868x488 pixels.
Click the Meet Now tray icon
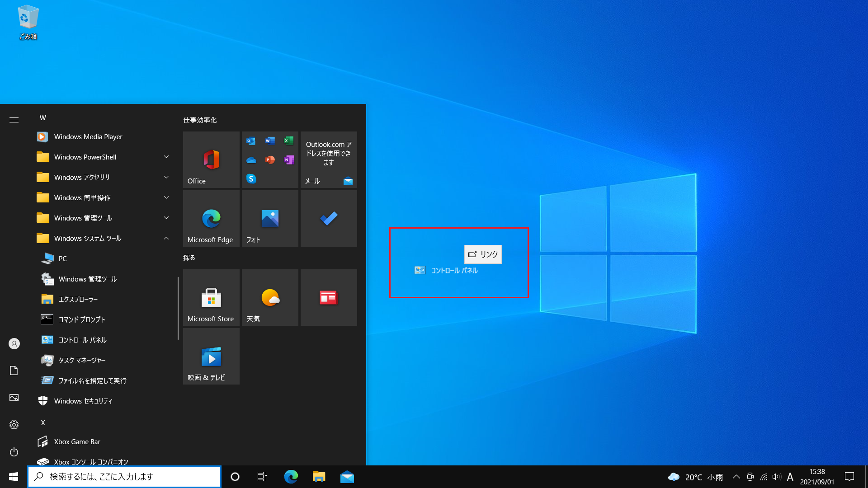750,477
